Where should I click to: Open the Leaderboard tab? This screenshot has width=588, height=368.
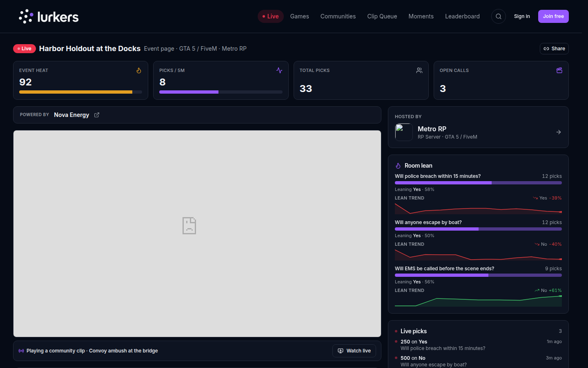coord(462,16)
